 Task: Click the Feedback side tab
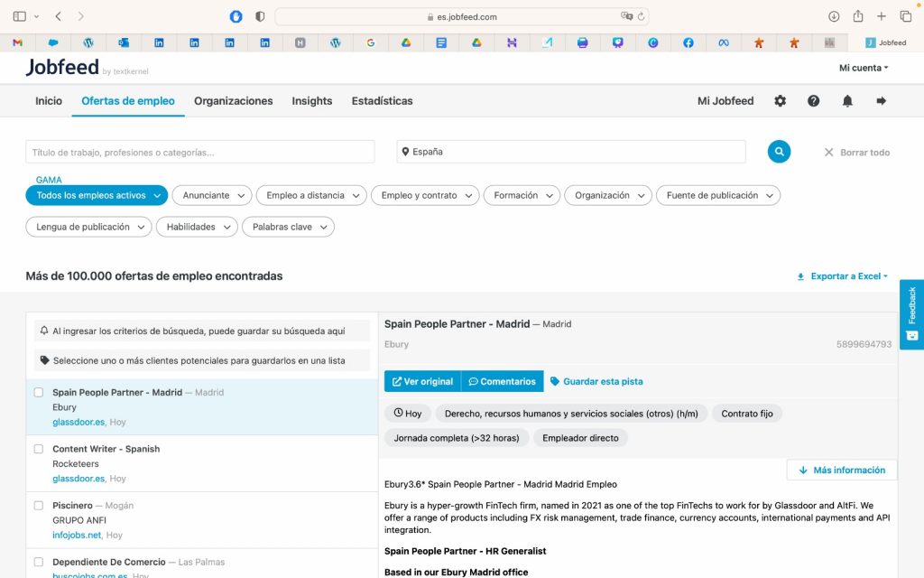coord(911,314)
